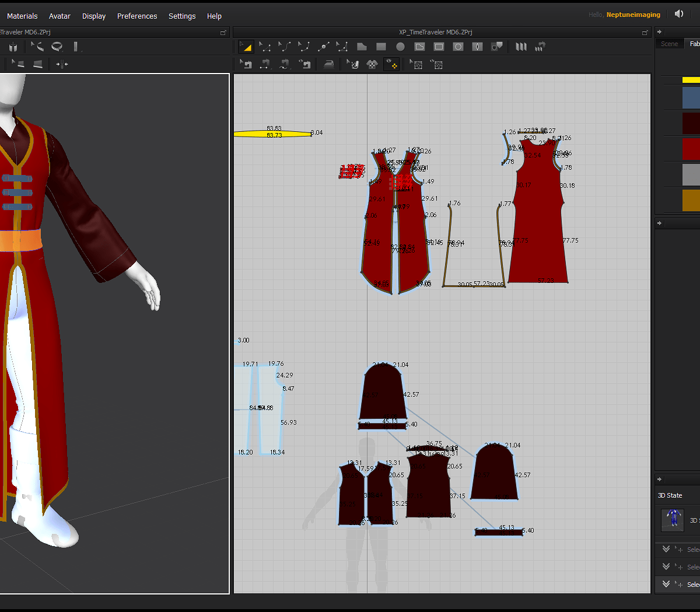Image resolution: width=700 pixels, height=612 pixels.
Task: Choose the Internal Rectangle tool
Action: (x=439, y=47)
